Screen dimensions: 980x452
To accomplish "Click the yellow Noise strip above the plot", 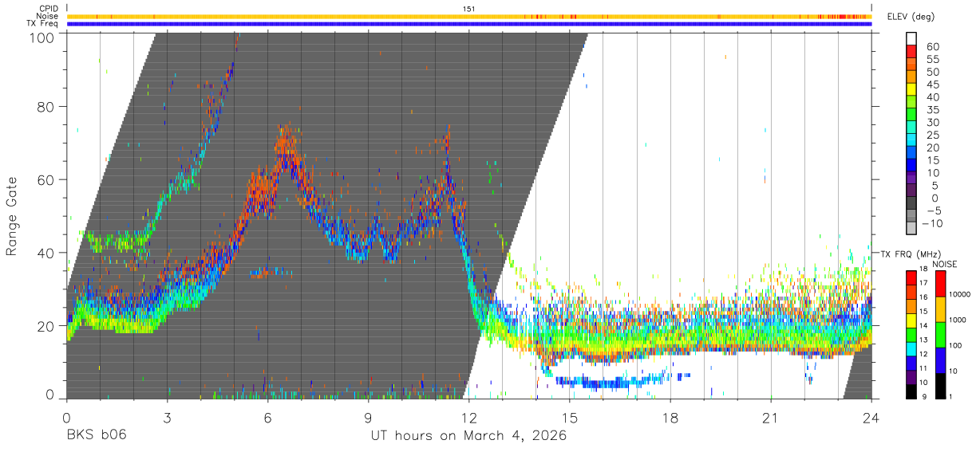I will (468, 16).
